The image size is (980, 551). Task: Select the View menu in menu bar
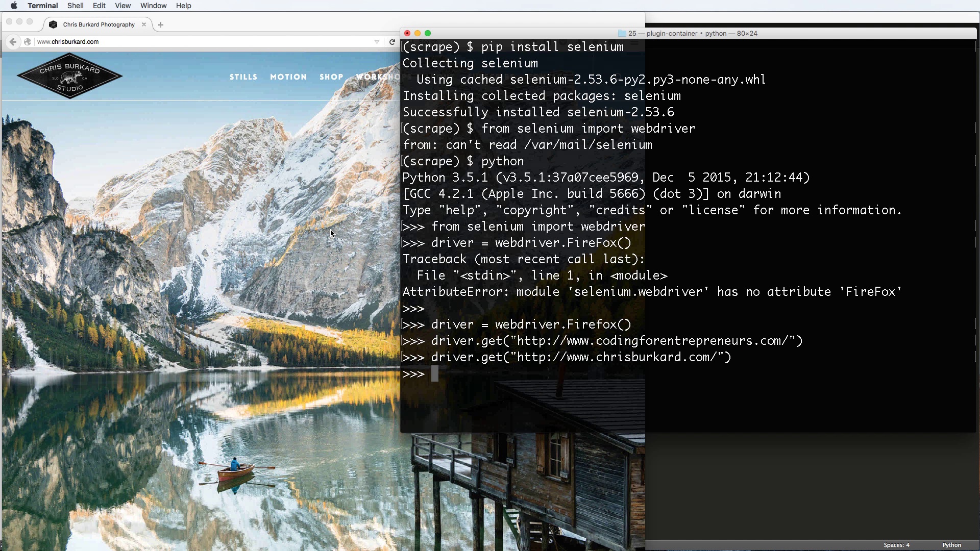click(122, 6)
